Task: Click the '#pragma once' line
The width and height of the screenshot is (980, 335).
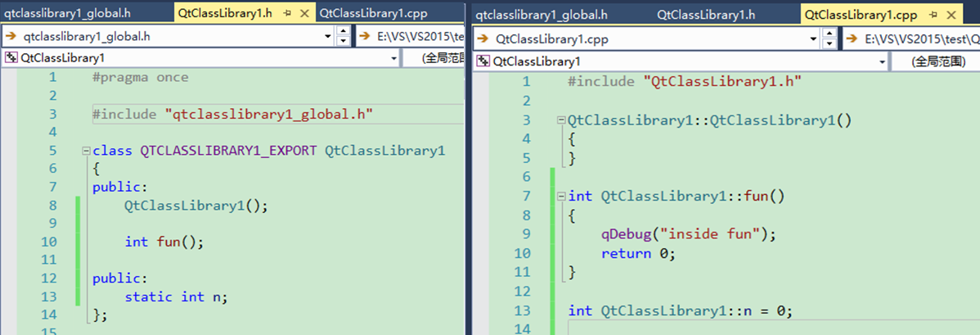Action: (140, 78)
